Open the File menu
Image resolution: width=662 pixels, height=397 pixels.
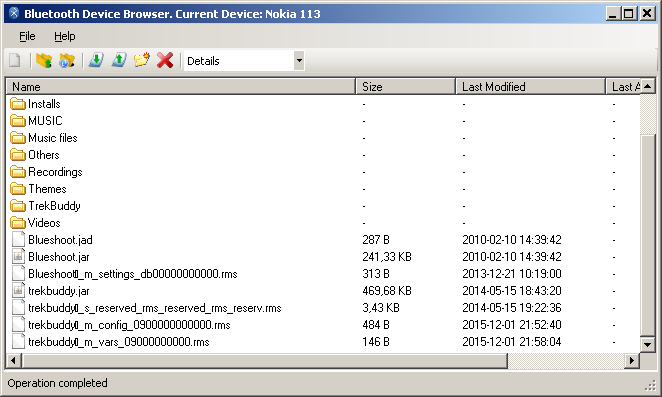coord(27,36)
